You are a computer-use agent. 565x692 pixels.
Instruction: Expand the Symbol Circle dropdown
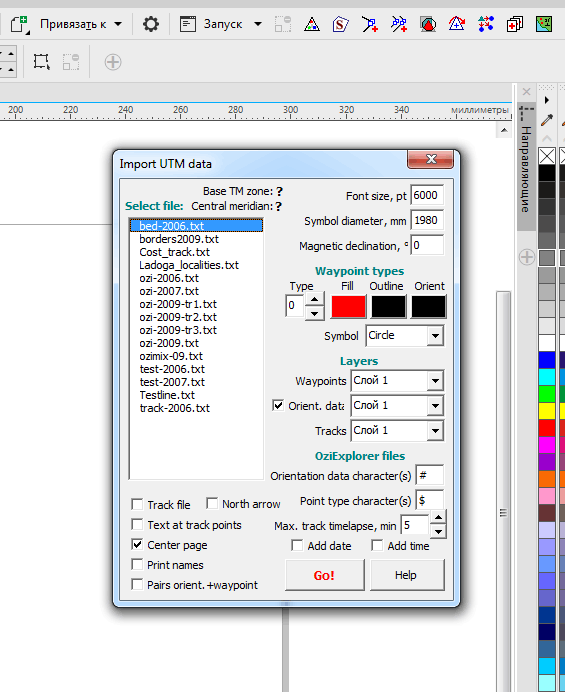tap(435, 336)
